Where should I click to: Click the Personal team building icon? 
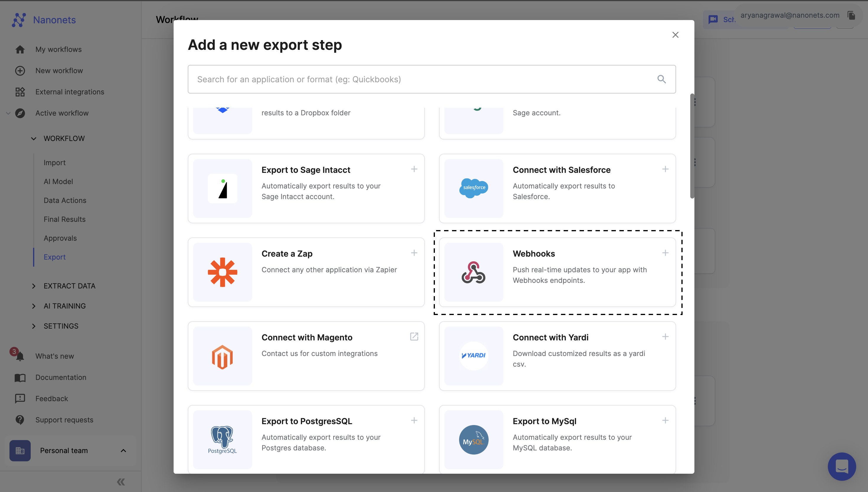[x=20, y=450]
